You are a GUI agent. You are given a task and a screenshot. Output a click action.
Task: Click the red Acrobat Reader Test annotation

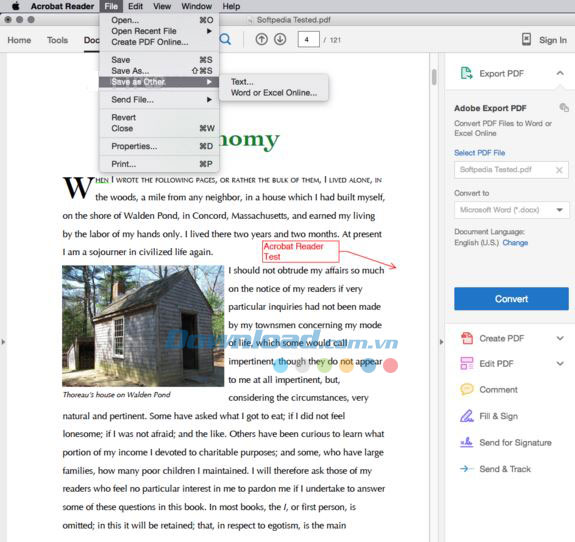(301, 251)
